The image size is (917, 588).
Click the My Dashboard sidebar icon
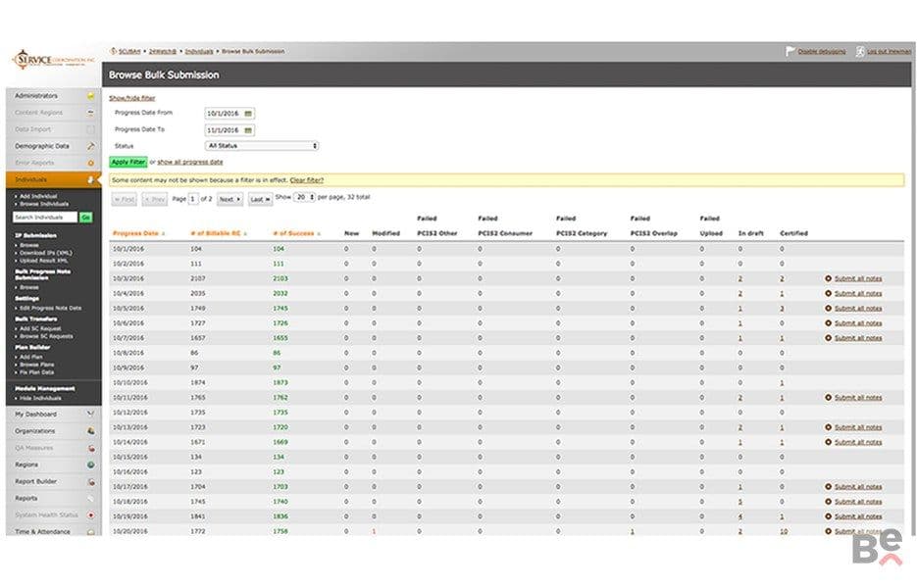click(90, 415)
